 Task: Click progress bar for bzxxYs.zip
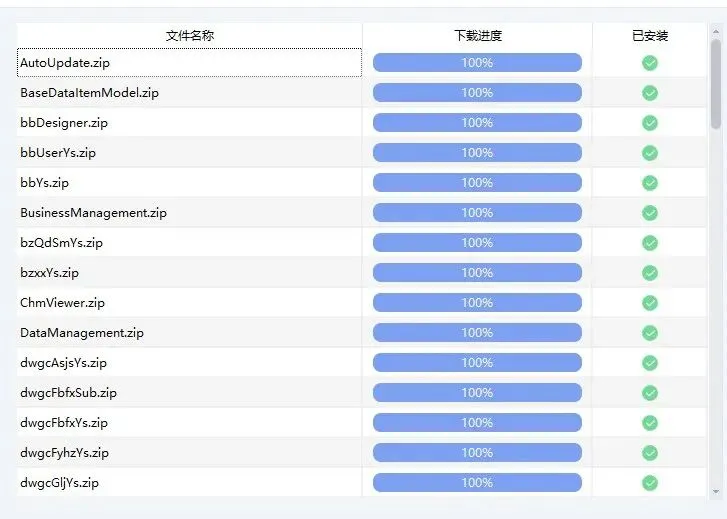[x=477, y=273]
